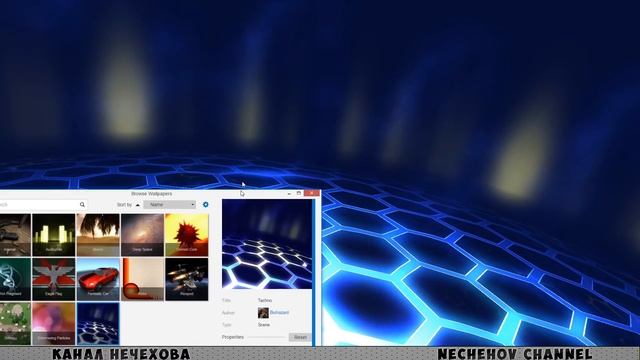Image resolution: width=640 pixels, height=360 pixels.
Task: Click the Reset properties button
Action: (x=300, y=337)
